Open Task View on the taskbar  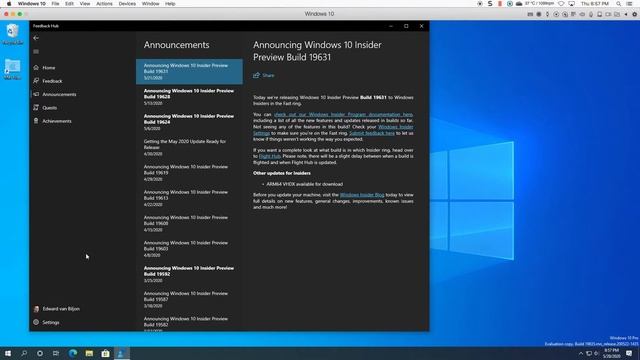pyautogui.click(x=56, y=353)
